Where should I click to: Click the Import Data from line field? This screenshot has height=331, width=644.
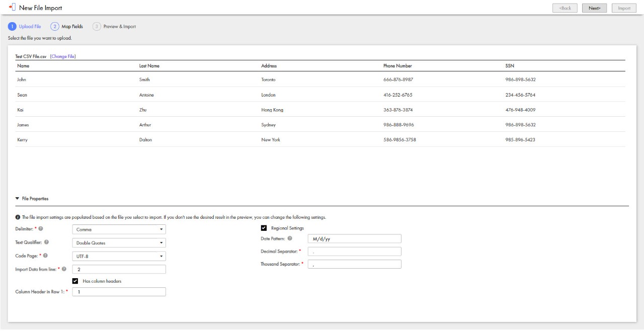tap(119, 270)
